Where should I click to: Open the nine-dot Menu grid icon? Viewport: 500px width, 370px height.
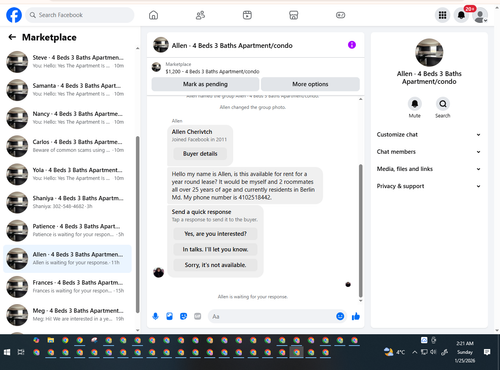tap(442, 15)
